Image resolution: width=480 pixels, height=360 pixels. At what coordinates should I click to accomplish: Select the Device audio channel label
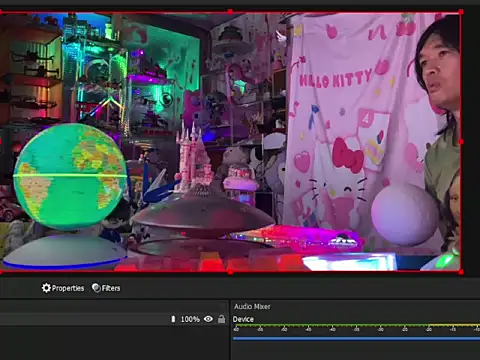243,319
